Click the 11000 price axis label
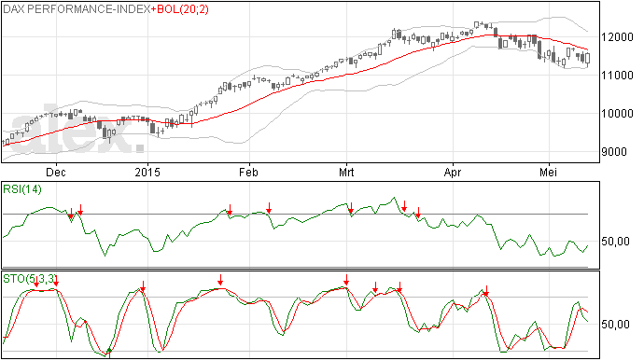 coord(617,76)
